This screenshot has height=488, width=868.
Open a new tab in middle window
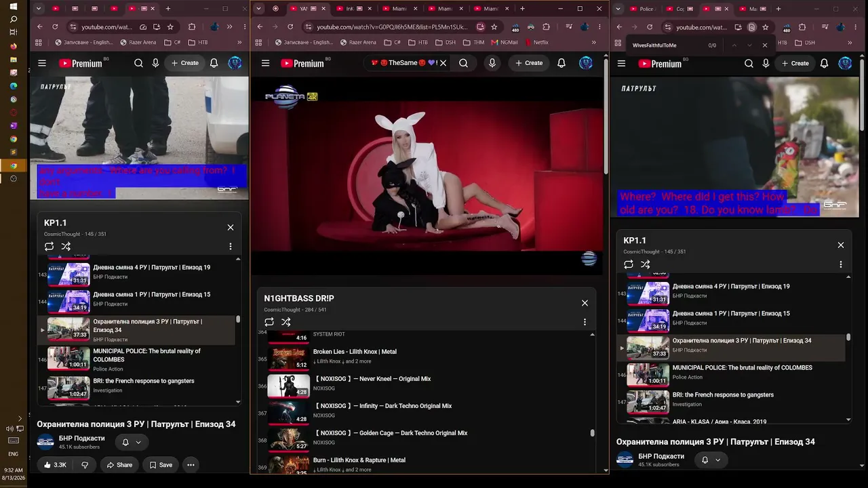pyautogui.click(x=522, y=9)
